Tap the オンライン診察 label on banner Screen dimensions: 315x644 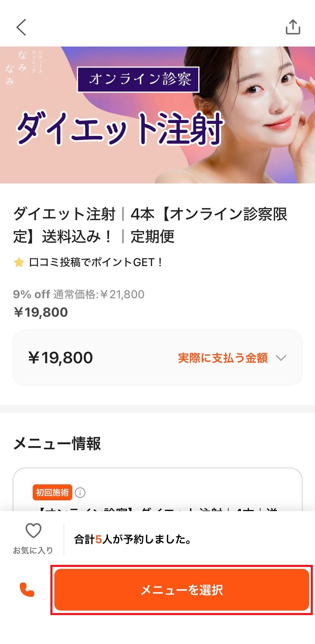click(138, 79)
